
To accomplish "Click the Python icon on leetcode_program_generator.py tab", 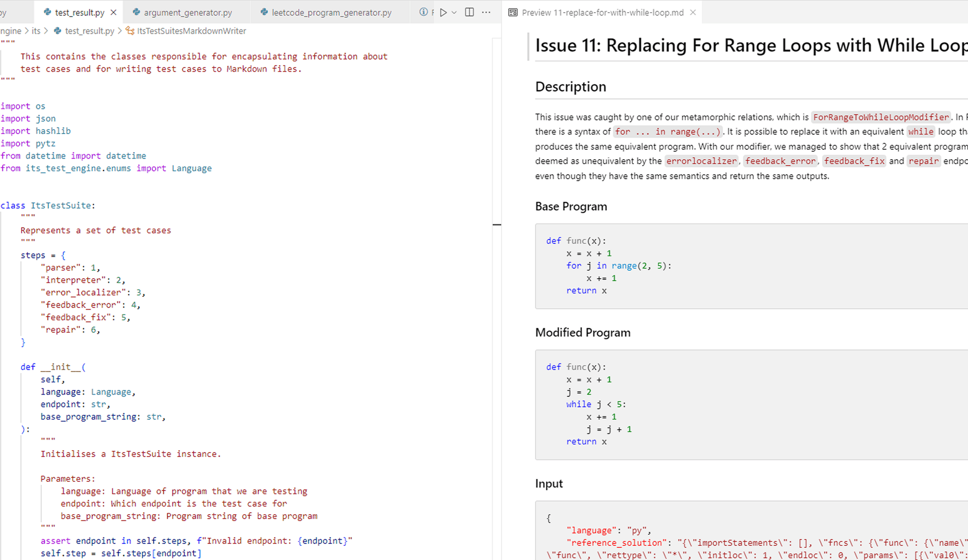I will (264, 12).
